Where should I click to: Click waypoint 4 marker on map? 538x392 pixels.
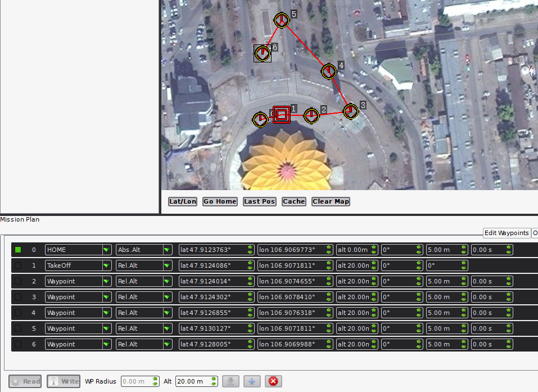(329, 71)
